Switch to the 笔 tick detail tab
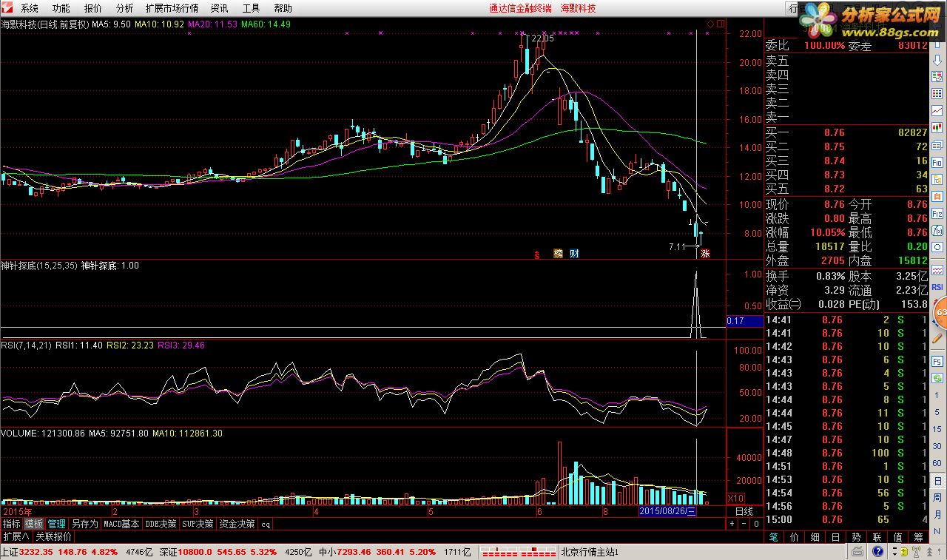The width and height of the screenshot is (947, 560). coord(775,537)
